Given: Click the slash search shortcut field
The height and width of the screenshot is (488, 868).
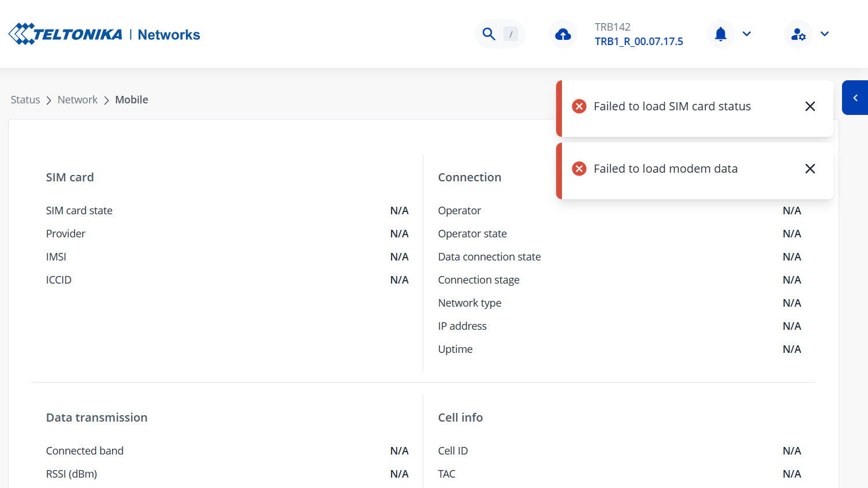Looking at the screenshot, I should tap(511, 34).
